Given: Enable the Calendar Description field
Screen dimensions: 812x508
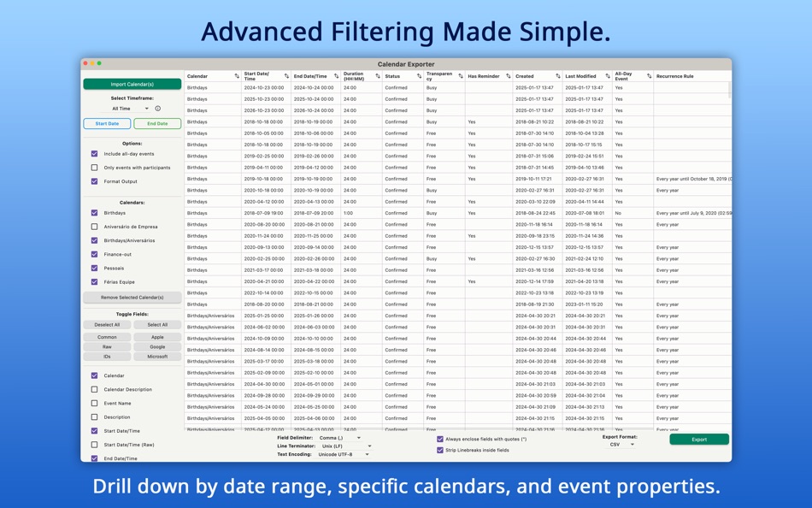Looking at the screenshot, I should [x=94, y=389].
